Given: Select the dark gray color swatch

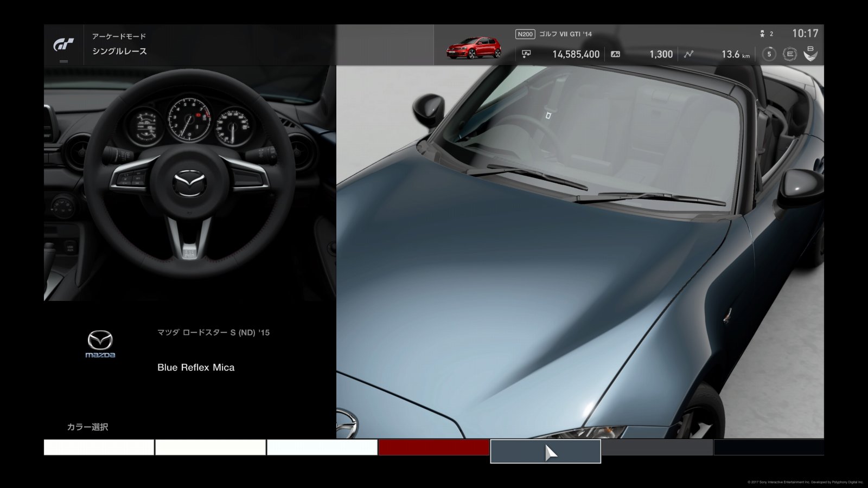Looking at the screenshot, I should (x=658, y=447).
